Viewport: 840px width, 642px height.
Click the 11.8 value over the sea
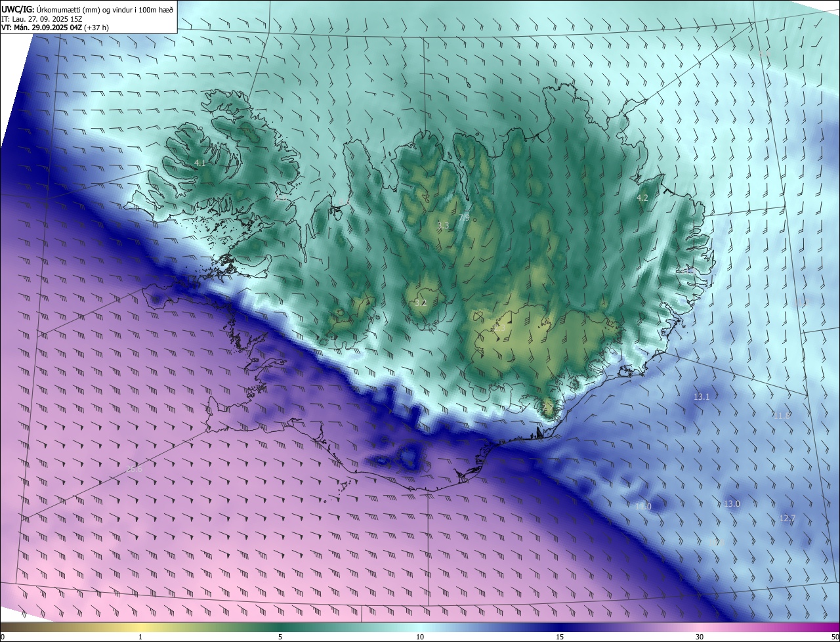tap(782, 415)
